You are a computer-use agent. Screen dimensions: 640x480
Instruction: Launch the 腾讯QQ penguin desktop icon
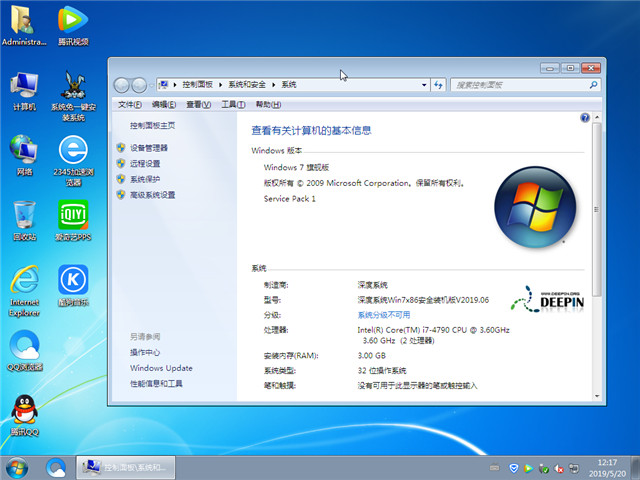24,416
